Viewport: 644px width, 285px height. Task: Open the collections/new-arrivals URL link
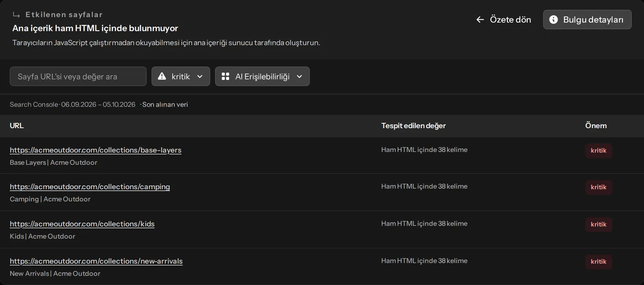(x=96, y=261)
